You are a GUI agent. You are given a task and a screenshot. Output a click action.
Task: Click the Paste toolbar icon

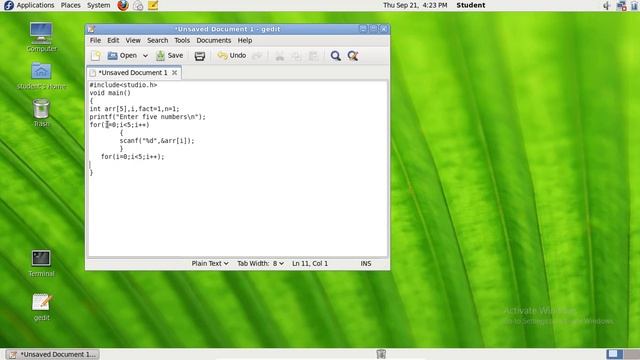tap(313, 56)
